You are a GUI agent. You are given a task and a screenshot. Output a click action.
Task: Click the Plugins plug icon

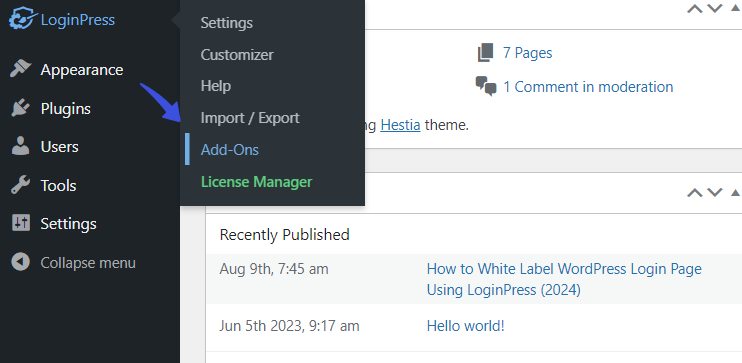(20, 108)
